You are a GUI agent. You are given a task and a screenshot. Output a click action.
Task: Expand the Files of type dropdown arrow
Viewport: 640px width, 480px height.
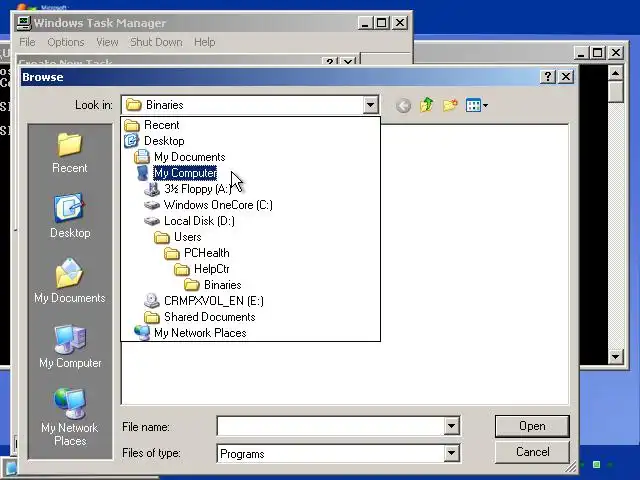451,453
